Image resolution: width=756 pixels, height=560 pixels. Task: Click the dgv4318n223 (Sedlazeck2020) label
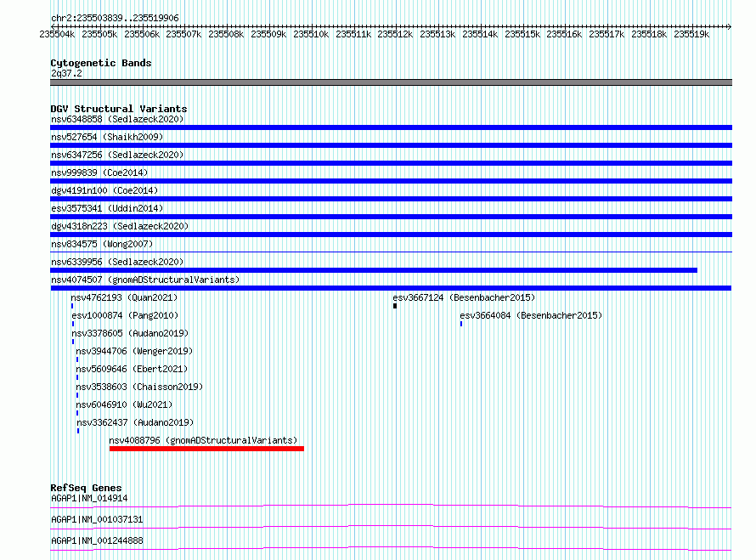tap(120, 226)
